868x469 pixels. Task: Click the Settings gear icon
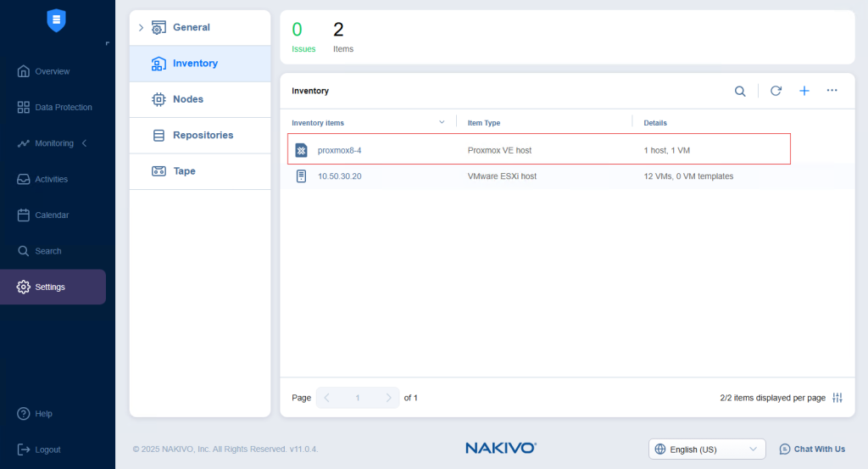pyautogui.click(x=23, y=287)
